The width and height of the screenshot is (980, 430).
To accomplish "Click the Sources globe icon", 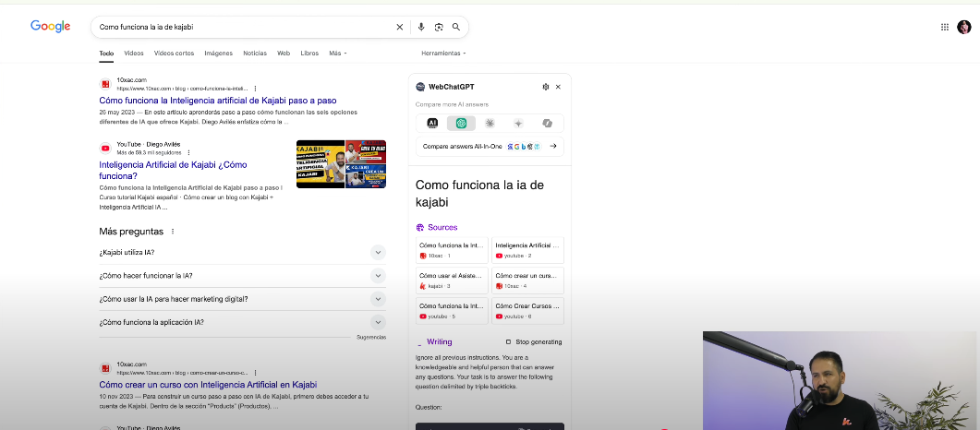I will pos(420,227).
